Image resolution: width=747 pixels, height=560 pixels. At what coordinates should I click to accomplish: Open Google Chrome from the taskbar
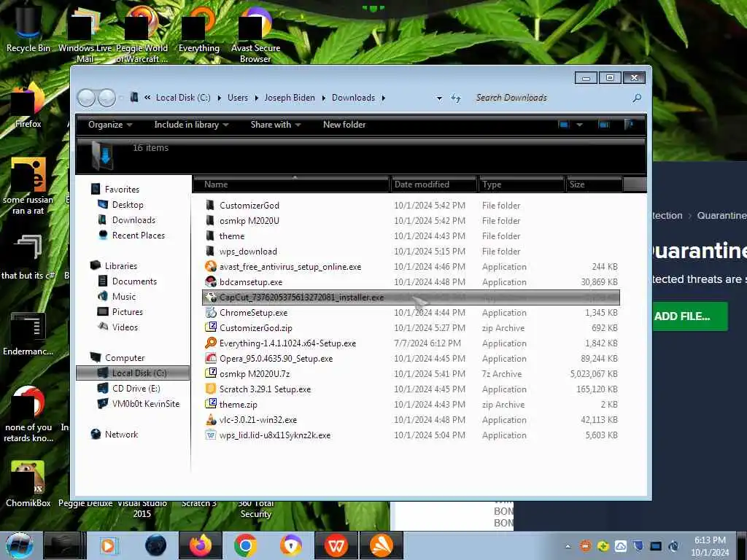click(245, 545)
